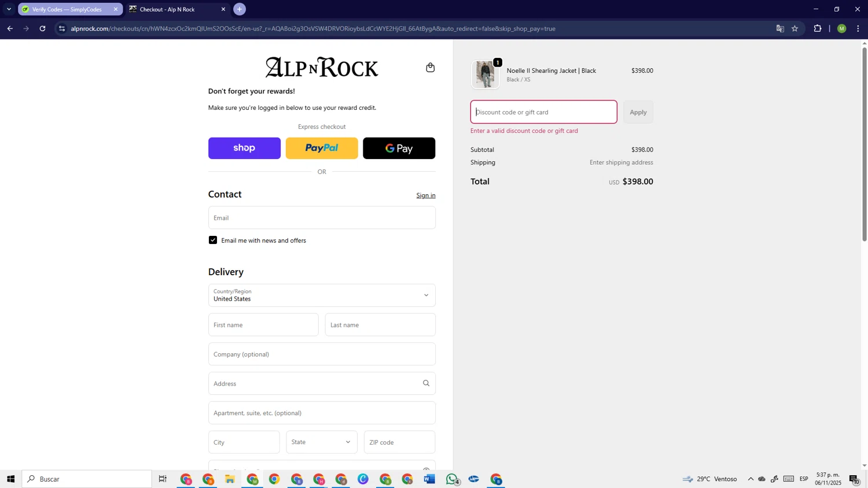Viewport: 868px width, 488px height.
Task: Close the Checkout Alp N Rock tab
Action: click(223, 9)
